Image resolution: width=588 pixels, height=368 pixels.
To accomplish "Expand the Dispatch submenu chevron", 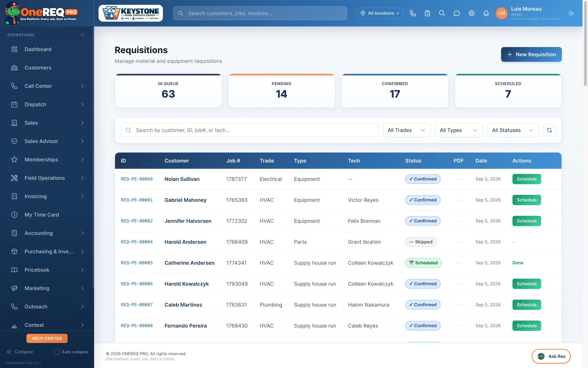I will [x=82, y=104].
